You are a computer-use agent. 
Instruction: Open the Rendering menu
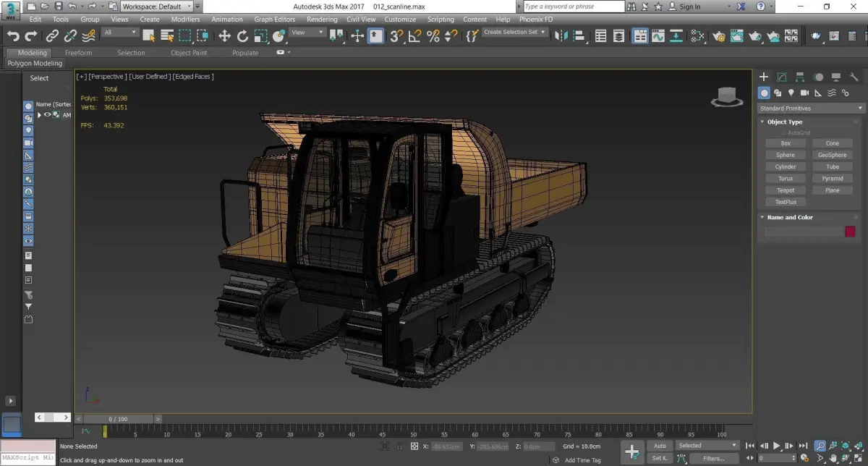pos(322,20)
